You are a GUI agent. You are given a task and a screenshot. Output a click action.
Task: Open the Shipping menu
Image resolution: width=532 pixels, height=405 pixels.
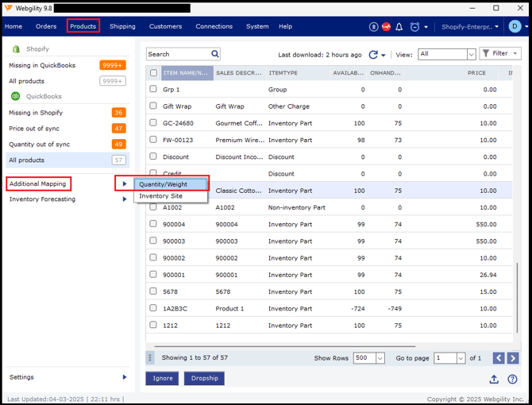coord(122,26)
